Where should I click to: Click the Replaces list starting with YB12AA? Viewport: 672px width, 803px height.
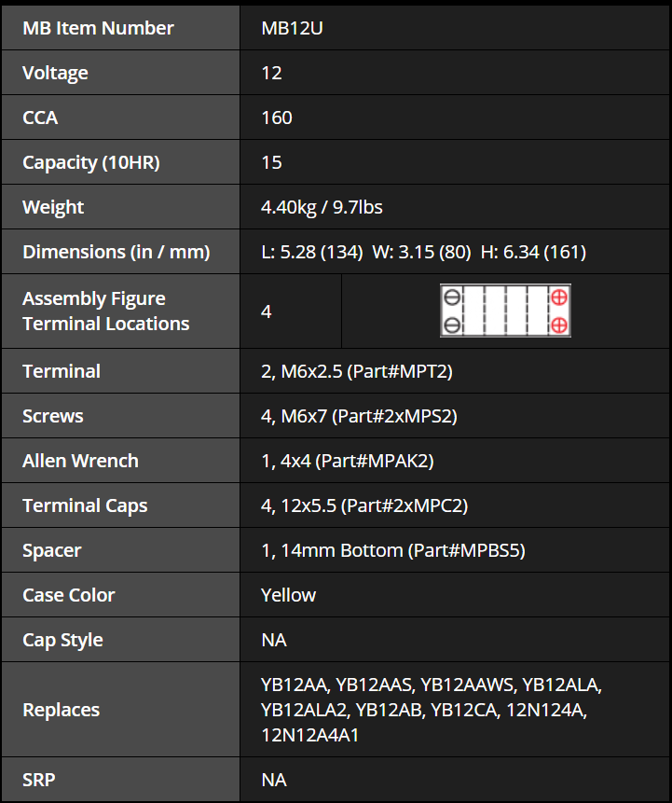(x=431, y=710)
